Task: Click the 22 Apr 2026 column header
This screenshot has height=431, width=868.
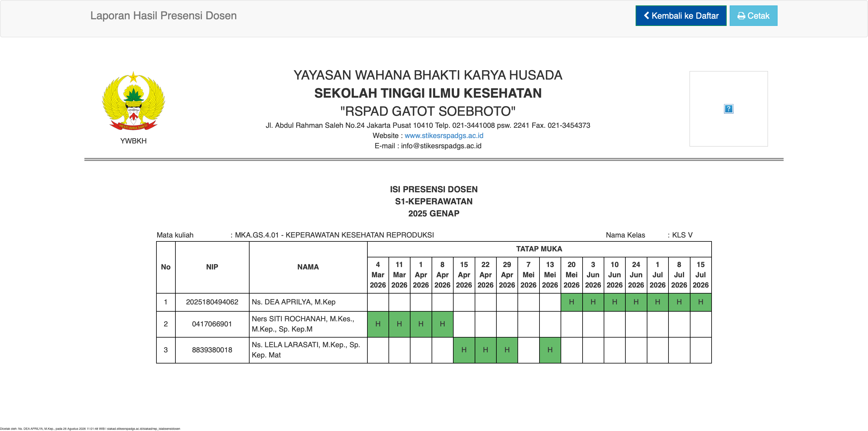Action: point(486,275)
